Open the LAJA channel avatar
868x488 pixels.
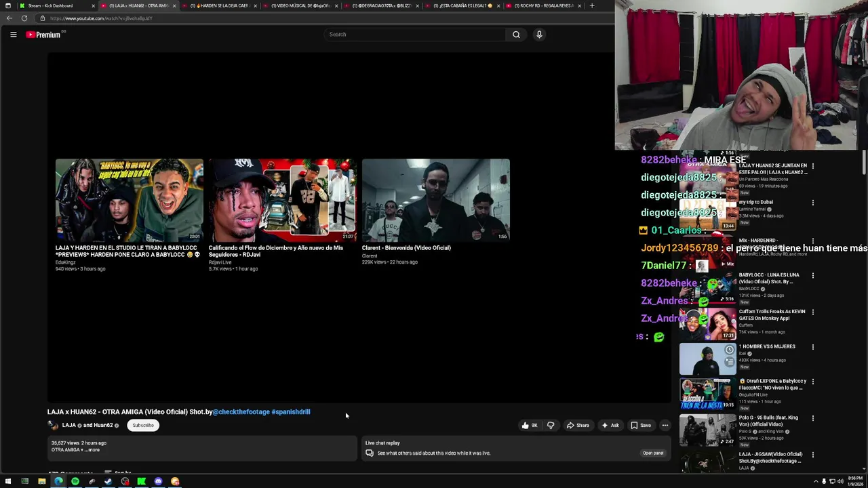53,426
